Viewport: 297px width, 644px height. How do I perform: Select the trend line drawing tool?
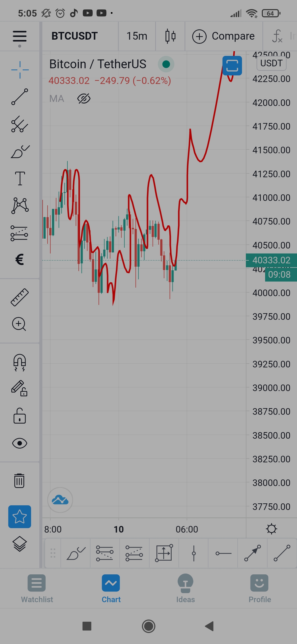[x=20, y=97]
